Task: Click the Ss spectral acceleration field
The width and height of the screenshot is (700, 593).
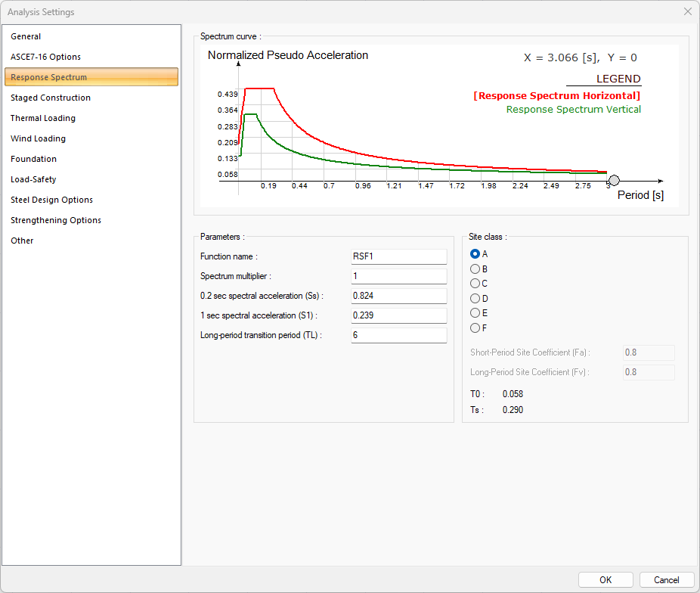Action: (398, 296)
